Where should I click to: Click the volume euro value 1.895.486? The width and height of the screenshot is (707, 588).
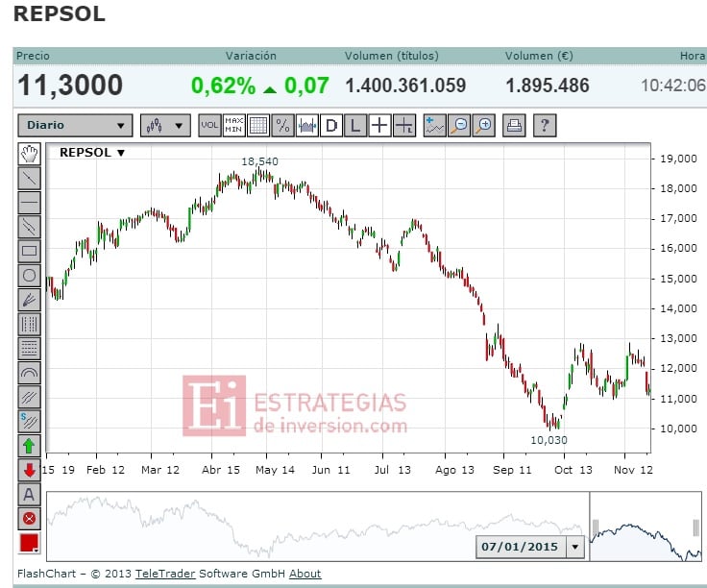tap(548, 86)
